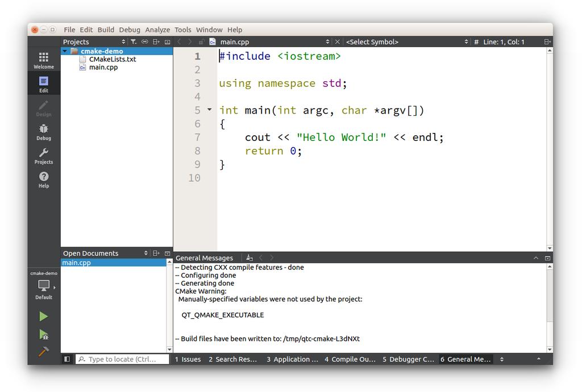Open the Projects pane view selector dropdown
Viewport: 582px width, 392px height.
point(123,42)
